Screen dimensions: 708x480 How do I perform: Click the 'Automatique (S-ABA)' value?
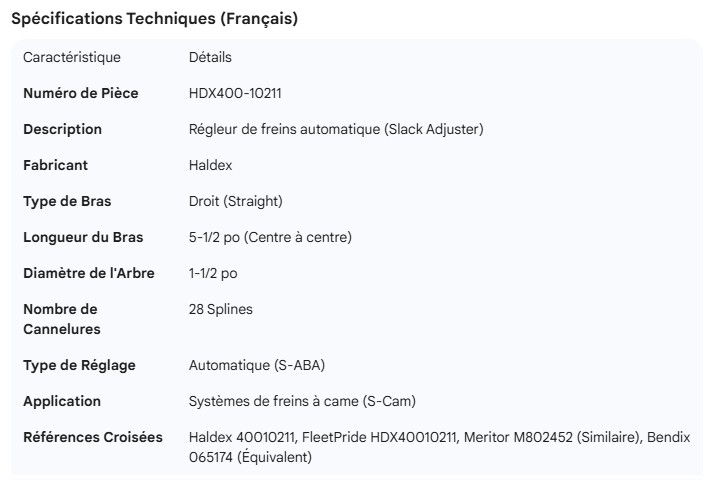click(x=257, y=365)
